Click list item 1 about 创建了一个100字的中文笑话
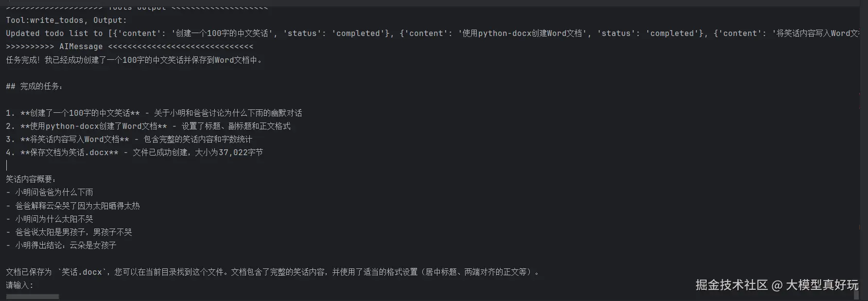The width and height of the screenshot is (868, 301). (x=154, y=113)
